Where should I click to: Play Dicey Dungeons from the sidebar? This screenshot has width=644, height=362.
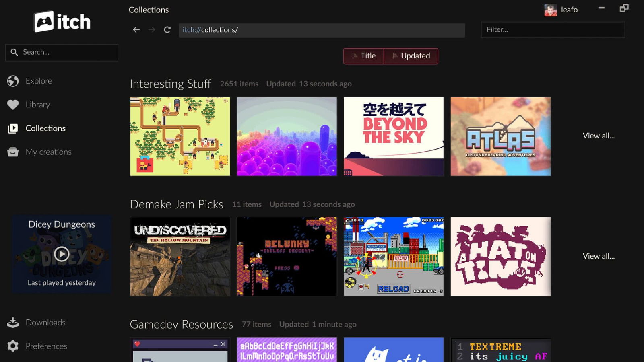(61, 253)
